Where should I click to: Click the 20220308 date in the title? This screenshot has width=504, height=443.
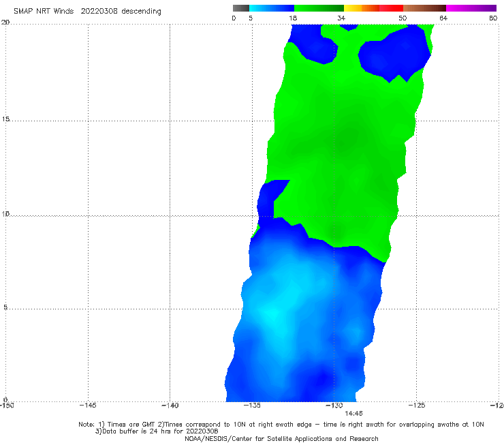point(99,11)
